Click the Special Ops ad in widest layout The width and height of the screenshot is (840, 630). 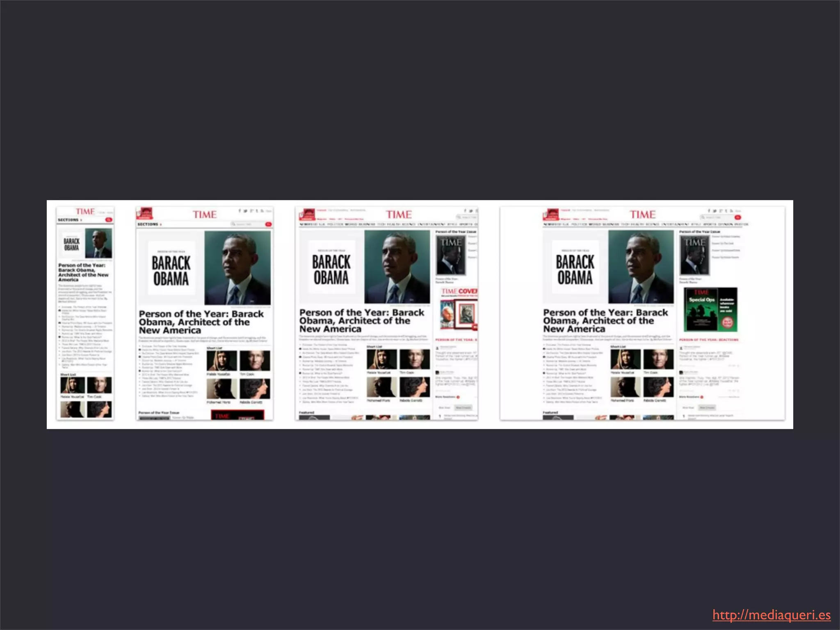point(710,310)
